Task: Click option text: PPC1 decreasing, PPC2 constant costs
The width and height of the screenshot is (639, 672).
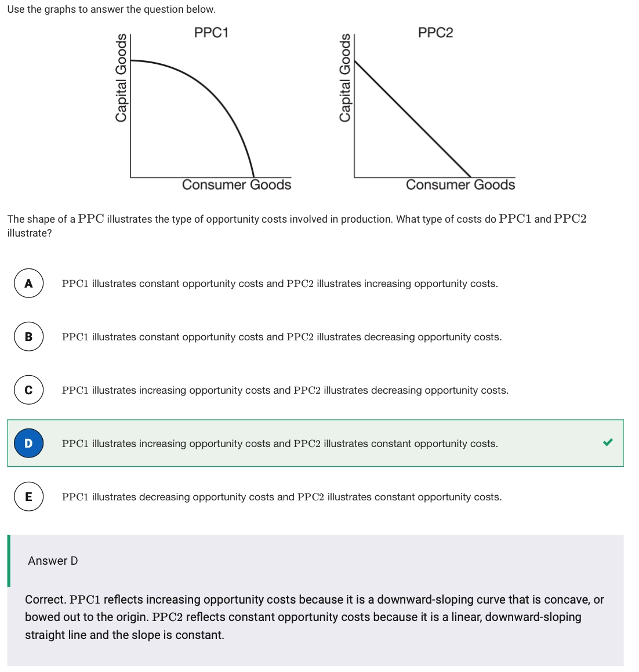Action: coord(281,497)
